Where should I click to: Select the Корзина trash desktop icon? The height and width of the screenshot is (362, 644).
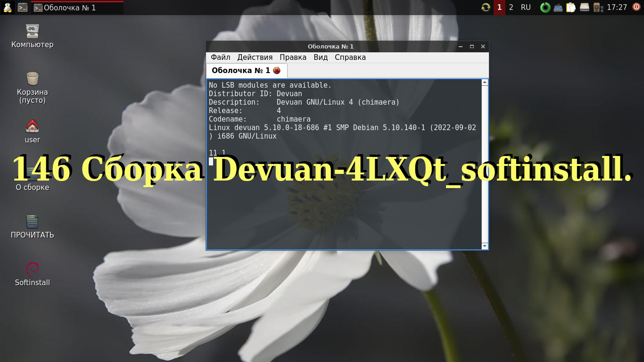tap(33, 88)
